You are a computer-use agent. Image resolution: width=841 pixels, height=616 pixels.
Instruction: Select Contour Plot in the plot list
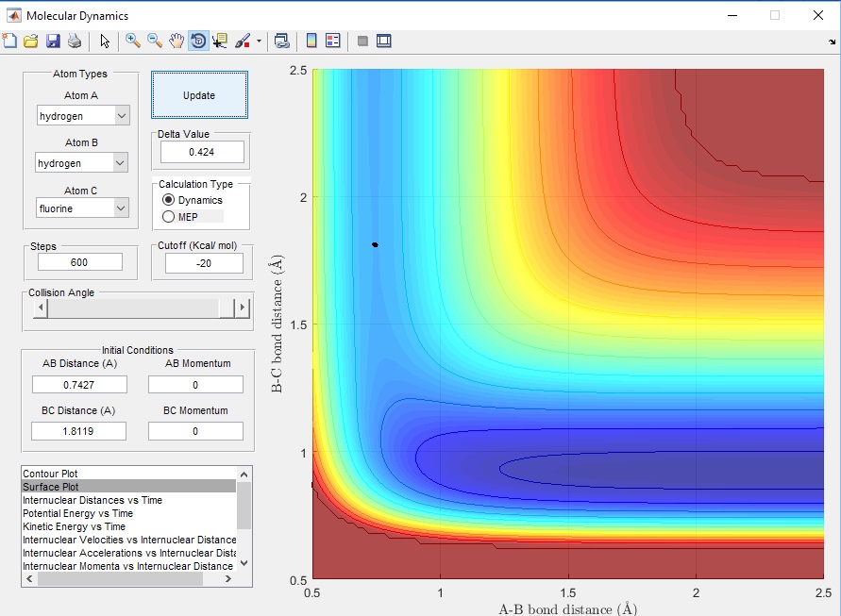(52, 474)
